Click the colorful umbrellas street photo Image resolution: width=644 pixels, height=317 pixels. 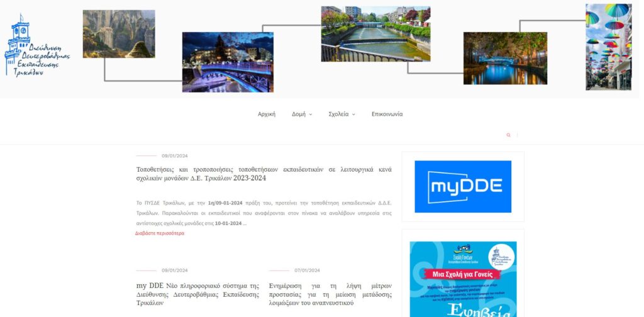click(x=608, y=47)
